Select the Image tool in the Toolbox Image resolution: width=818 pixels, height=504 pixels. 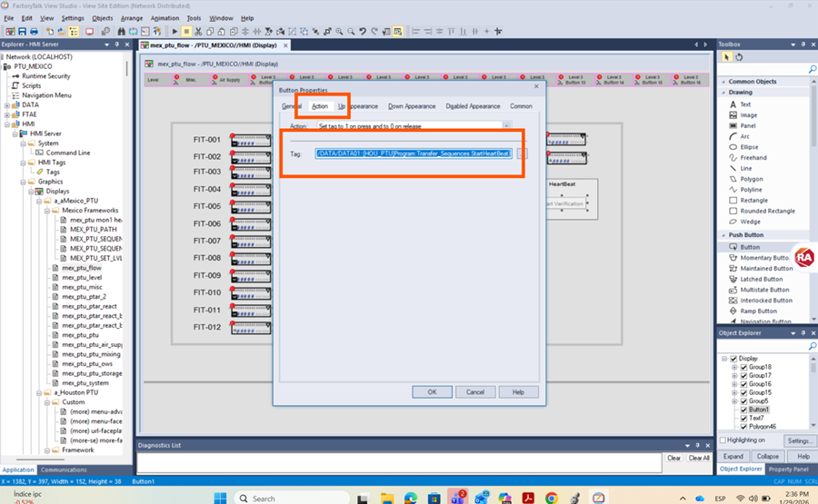pyautogui.click(x=748, y=115)
